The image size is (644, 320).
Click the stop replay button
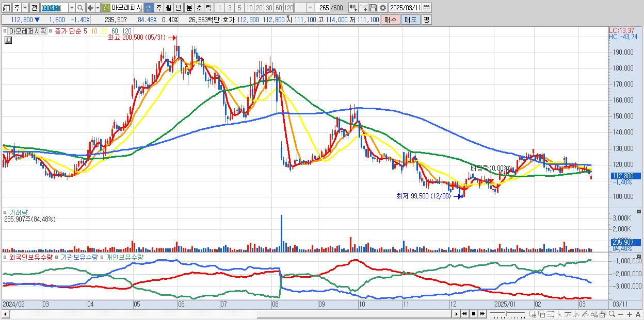[x=474, y=314]
